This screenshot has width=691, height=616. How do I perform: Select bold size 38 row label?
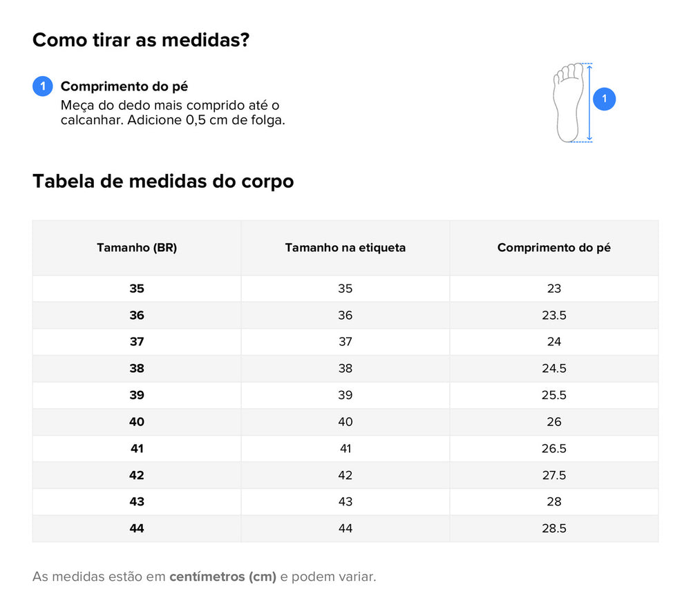137,368
